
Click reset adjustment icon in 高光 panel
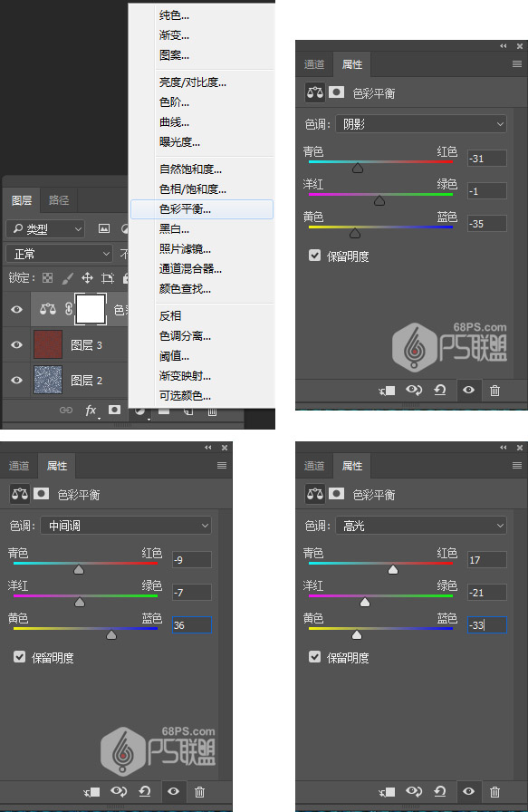click(x=440, y=791)
